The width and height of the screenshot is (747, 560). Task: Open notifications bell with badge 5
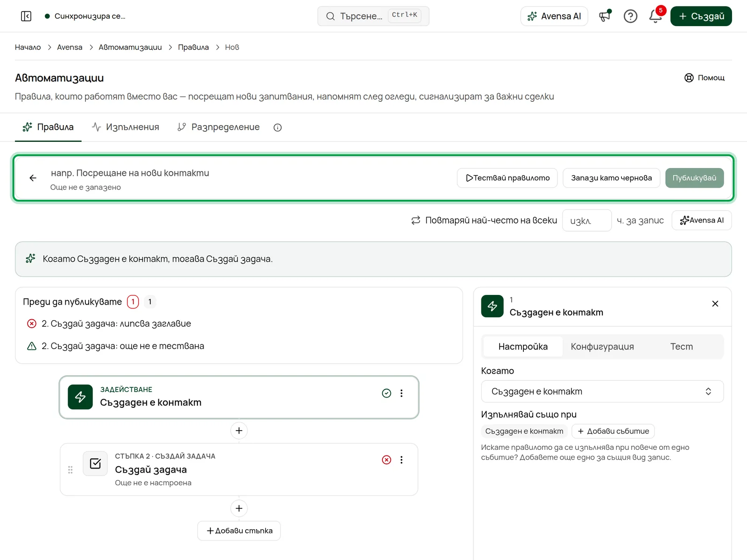pos(655,16)
